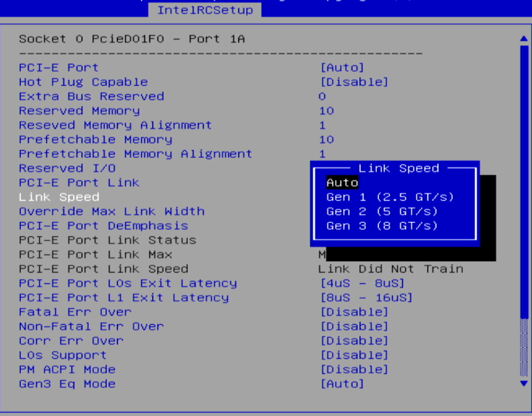This screenshot has height=416, width=532.
Task: Select the Hot Plug Capable label
Action: [83, 82]
